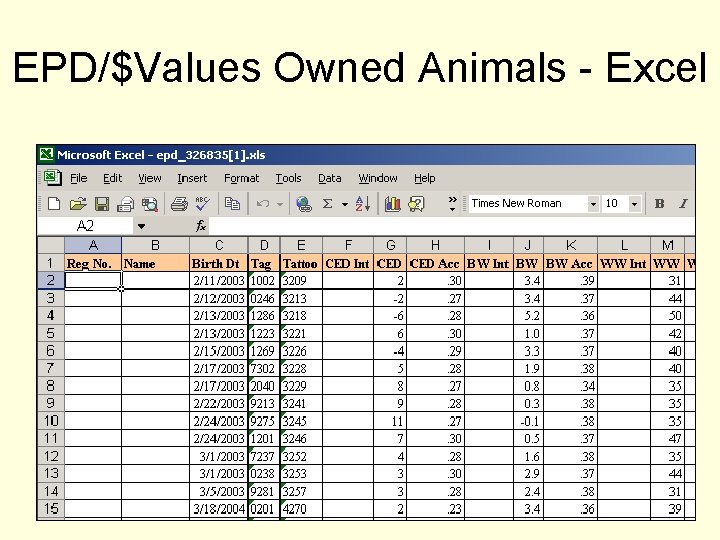Click date cell 3/18/2004

(x=219, y=509)
